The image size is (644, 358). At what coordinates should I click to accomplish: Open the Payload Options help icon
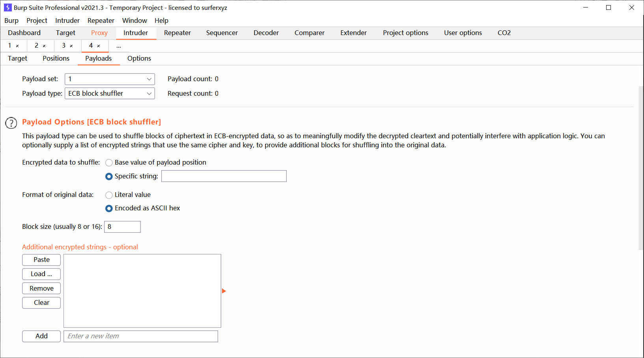(11, 123)
